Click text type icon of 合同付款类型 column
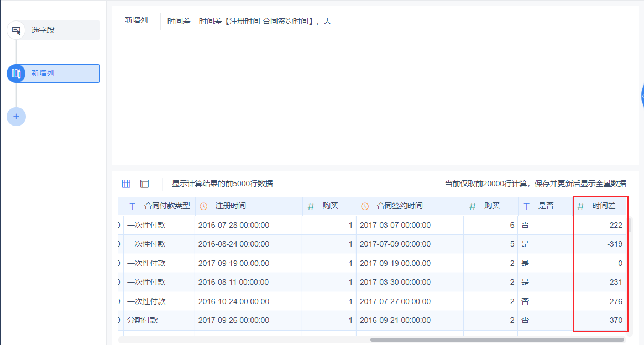644x345 pixels. [x=132, y=207]
